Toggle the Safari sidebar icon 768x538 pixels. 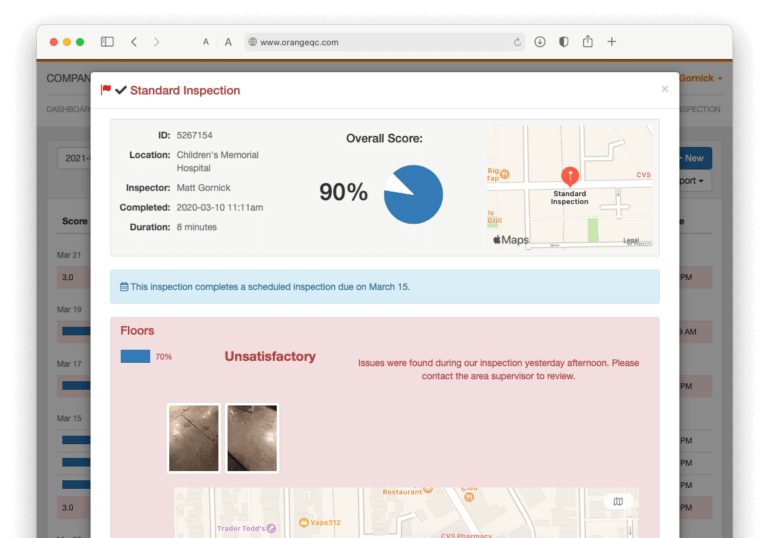107,42
